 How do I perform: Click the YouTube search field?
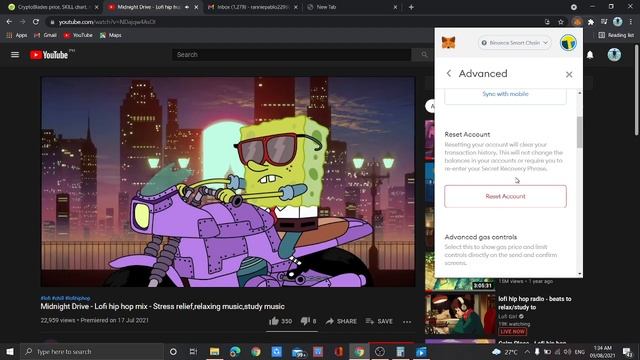coord(291,54)
